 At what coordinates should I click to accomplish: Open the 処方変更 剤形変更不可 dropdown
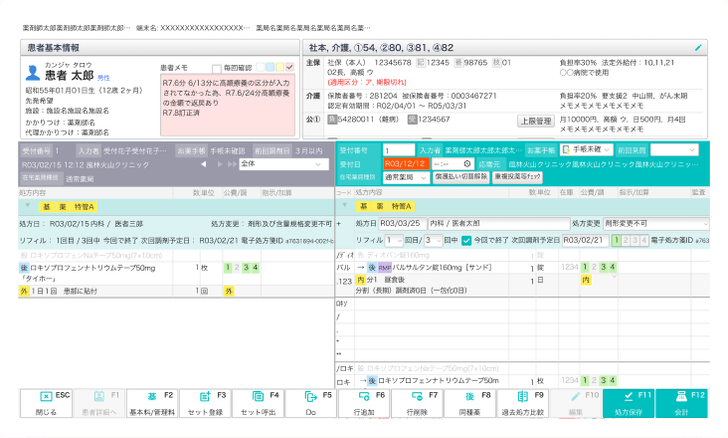pos(656,224)
